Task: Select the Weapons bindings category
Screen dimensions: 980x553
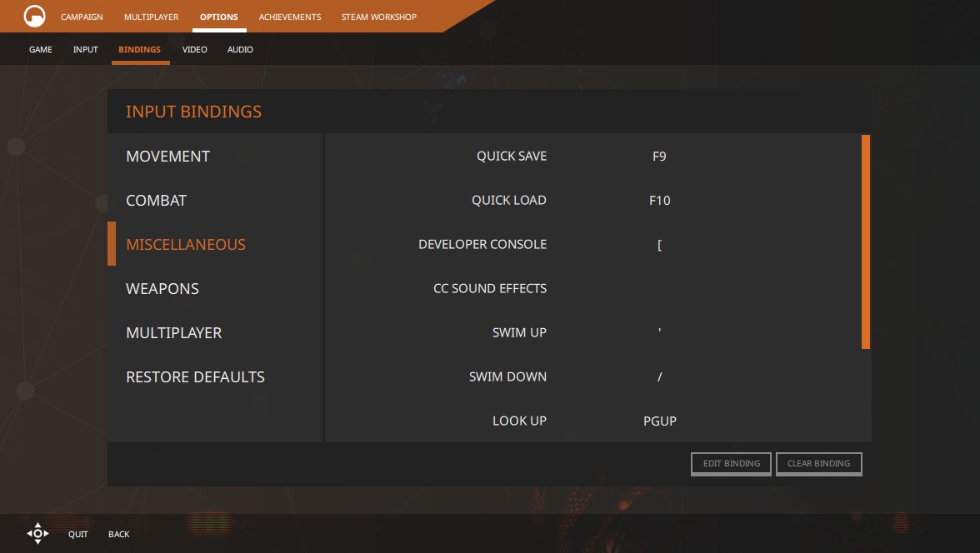Action: [215, 289]
